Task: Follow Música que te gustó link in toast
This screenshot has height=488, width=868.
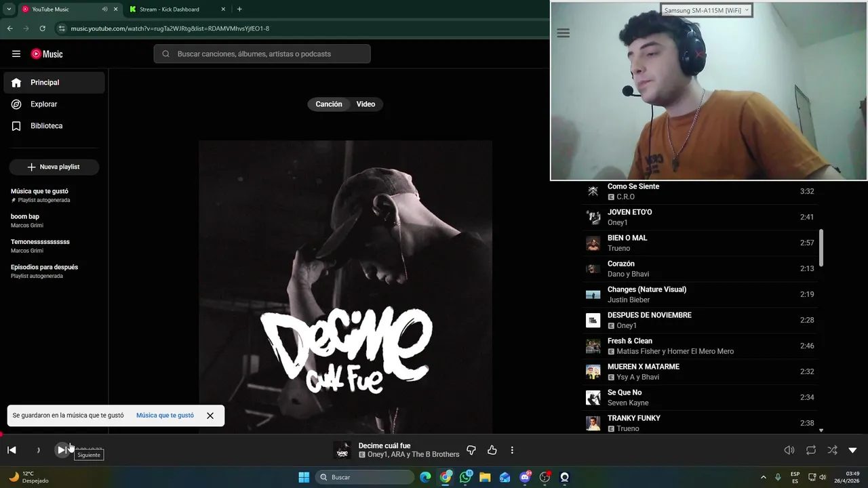Action: point(165,415)
